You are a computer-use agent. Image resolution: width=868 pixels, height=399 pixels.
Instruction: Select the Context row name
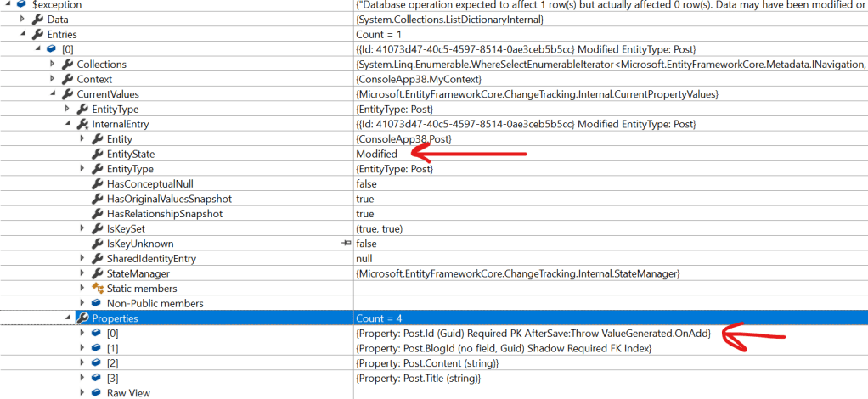click(x=93, y=79)
